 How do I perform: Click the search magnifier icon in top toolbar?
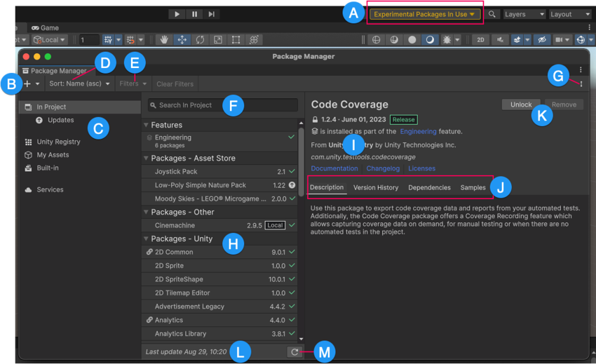click(492, 14)
